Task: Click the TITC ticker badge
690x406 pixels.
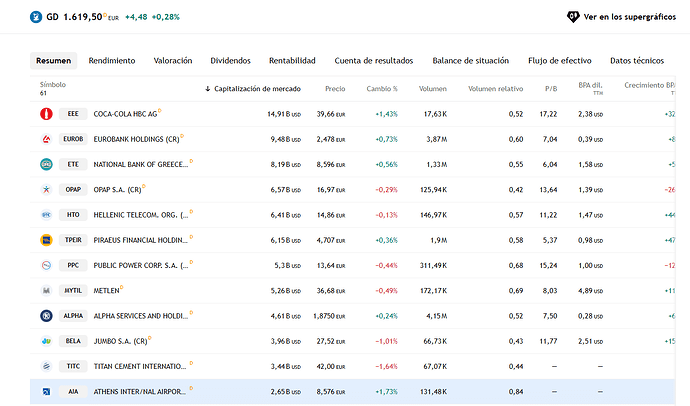Action: pos(73,366)
